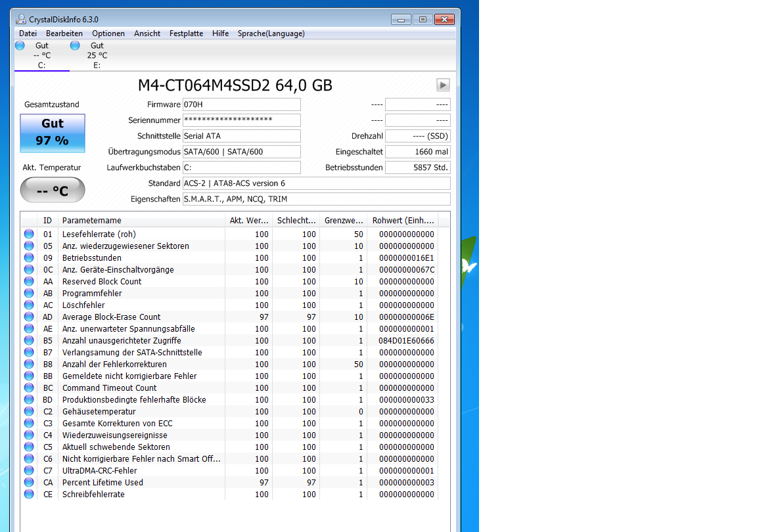Viewport: 757px width, 532px height.
Task: Click the Parametername column header
Action: (x=141, y=220)
